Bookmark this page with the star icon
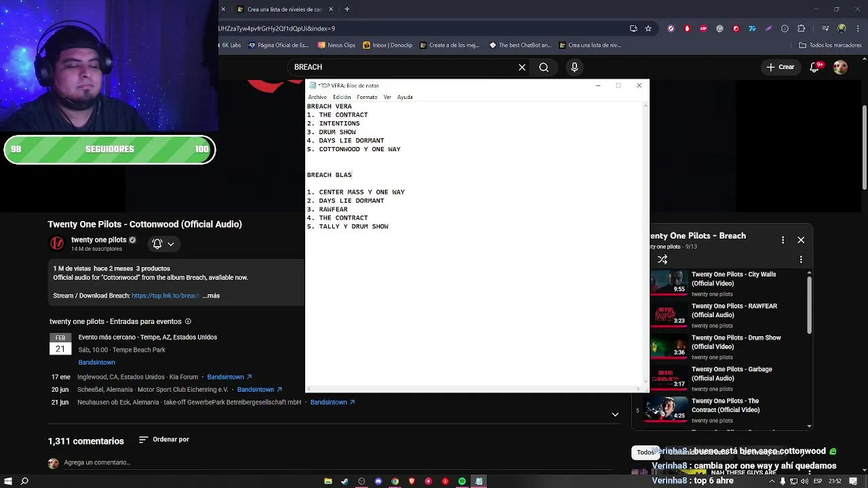868x488 pixels. tap(648, 28)
